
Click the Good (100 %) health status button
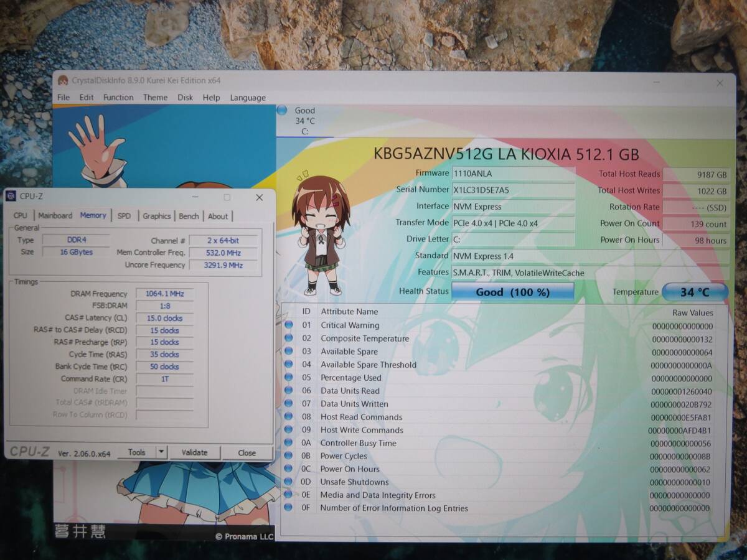tap(512, 292)
